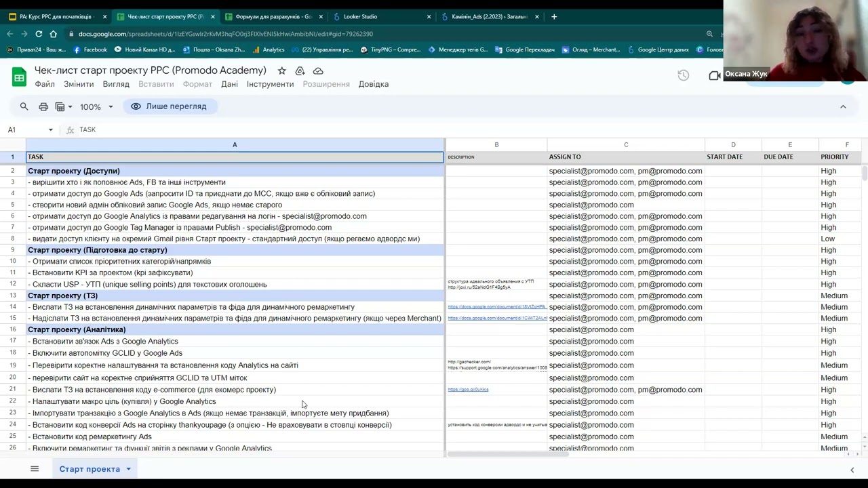Viewport: 868px width, 488px height.
Task: Click the fx function icon in formula bar
Action: click(70, 129)
